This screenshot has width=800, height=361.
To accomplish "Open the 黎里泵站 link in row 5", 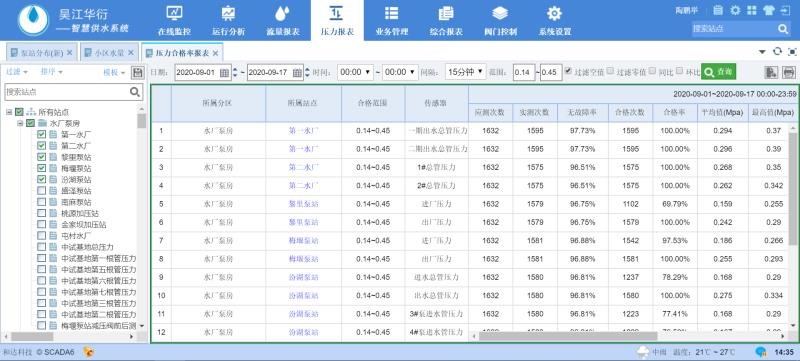I will pyautogui.click(x=304, y=204).
